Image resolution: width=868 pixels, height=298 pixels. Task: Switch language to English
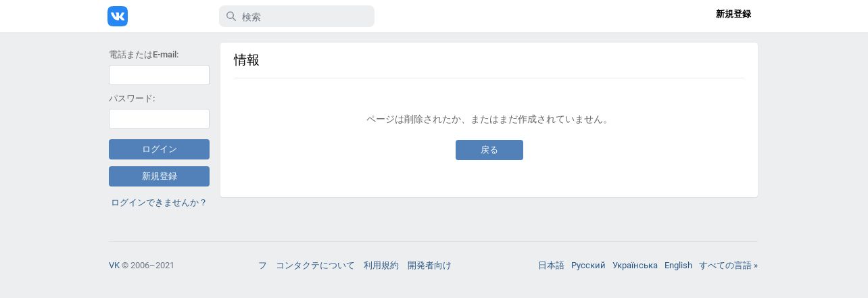click(x=678, y=266)
